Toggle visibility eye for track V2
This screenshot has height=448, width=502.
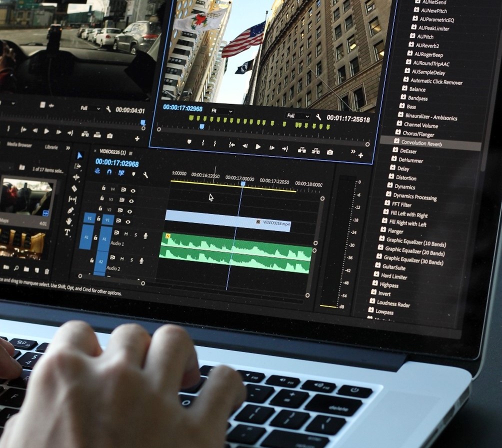tap(129, 211)
